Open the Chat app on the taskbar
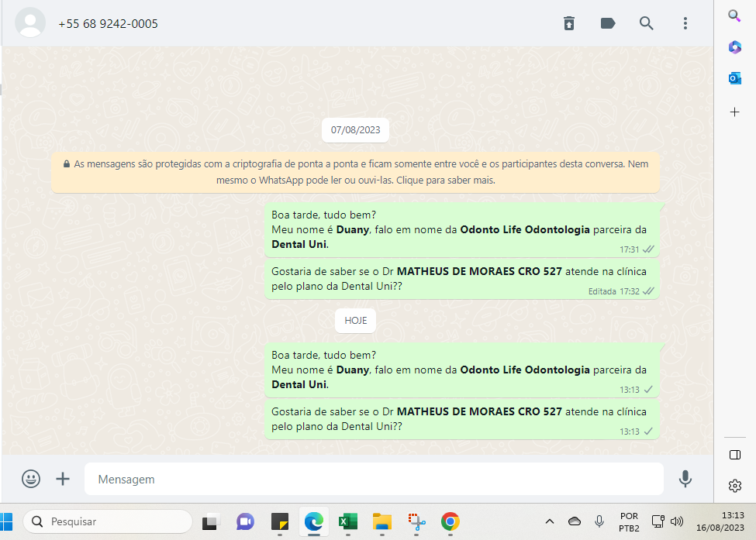The image size is (756, 540). (x=246, y=521)
